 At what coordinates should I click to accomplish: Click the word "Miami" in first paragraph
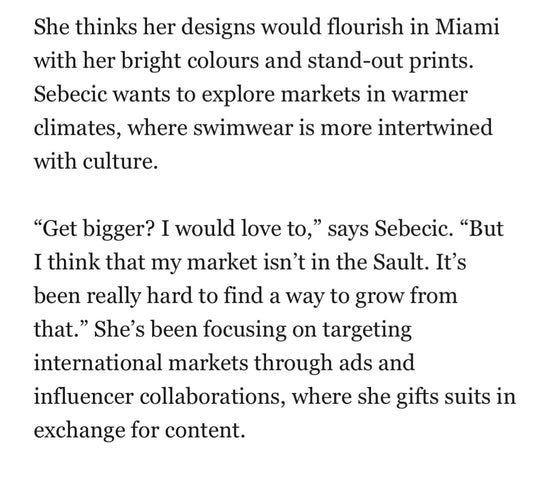[x=467, y=27]
